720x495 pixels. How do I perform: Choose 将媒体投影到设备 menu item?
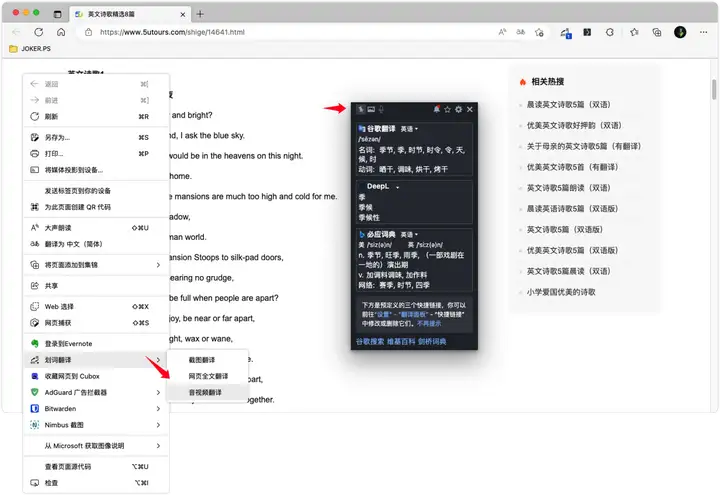(96, 170)
